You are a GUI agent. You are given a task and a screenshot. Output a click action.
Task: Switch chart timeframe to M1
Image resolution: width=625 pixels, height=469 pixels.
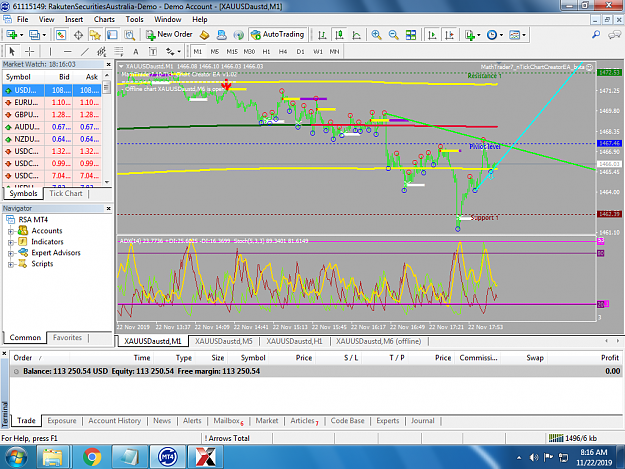click(198, 51)
